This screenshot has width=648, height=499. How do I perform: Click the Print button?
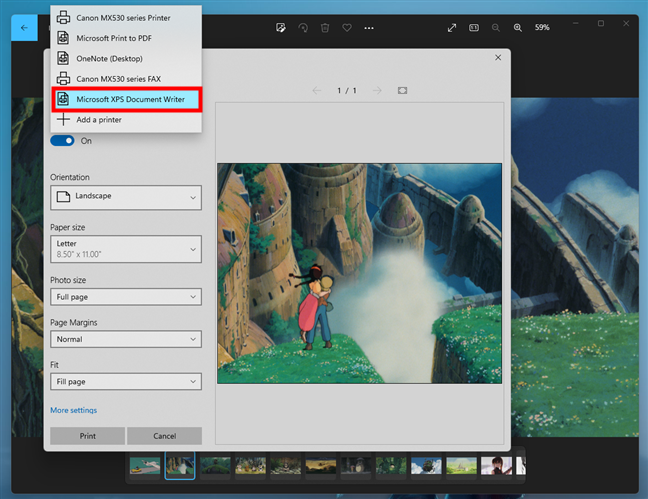(x=88, y=436)
